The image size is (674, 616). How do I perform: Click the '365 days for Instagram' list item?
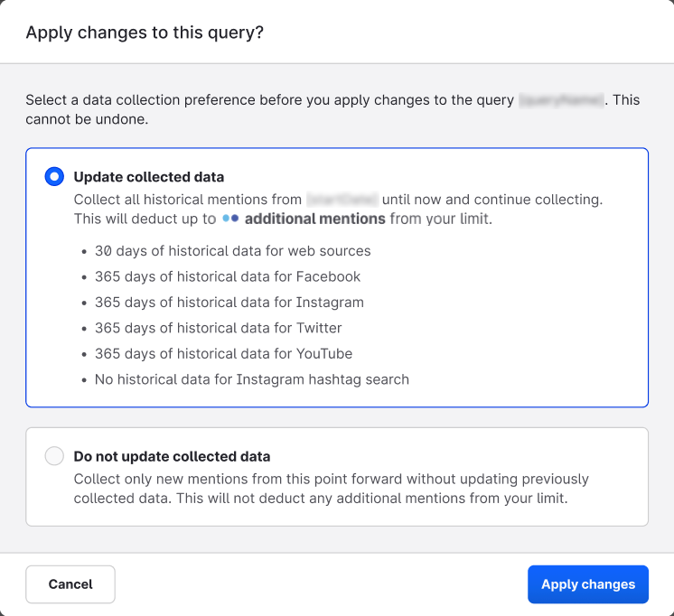point(229,303)
